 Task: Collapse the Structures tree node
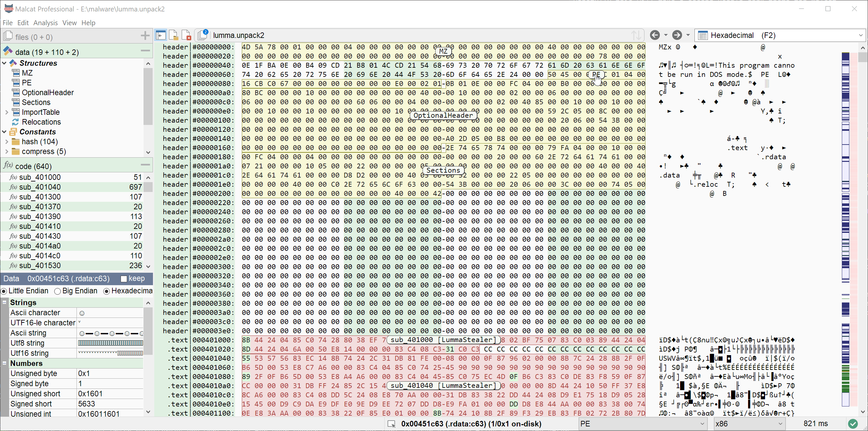coord(4,63)
